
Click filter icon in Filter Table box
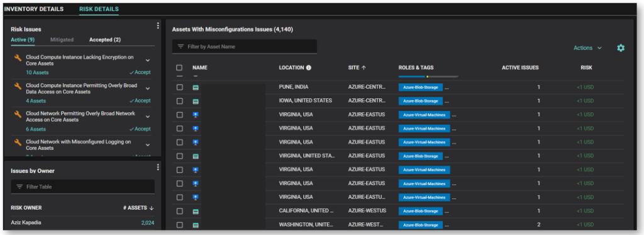[19, 187]
